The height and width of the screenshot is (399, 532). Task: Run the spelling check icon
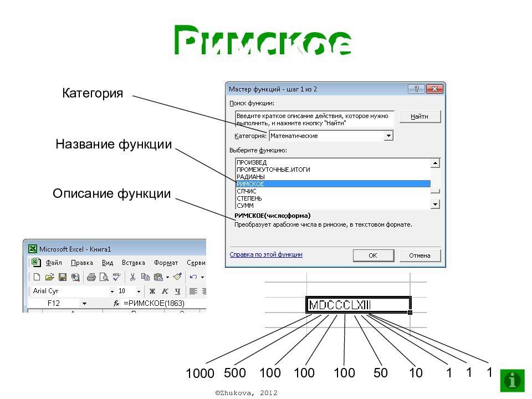click(x=116, y=277)
